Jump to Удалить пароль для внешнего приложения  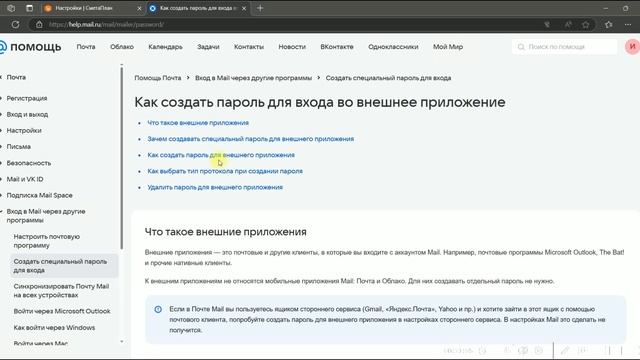(215, 187)
